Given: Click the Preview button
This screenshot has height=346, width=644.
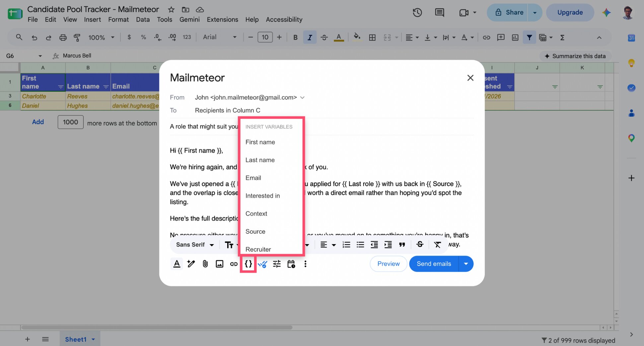Looking at the screenshot, I should (388, 264).
